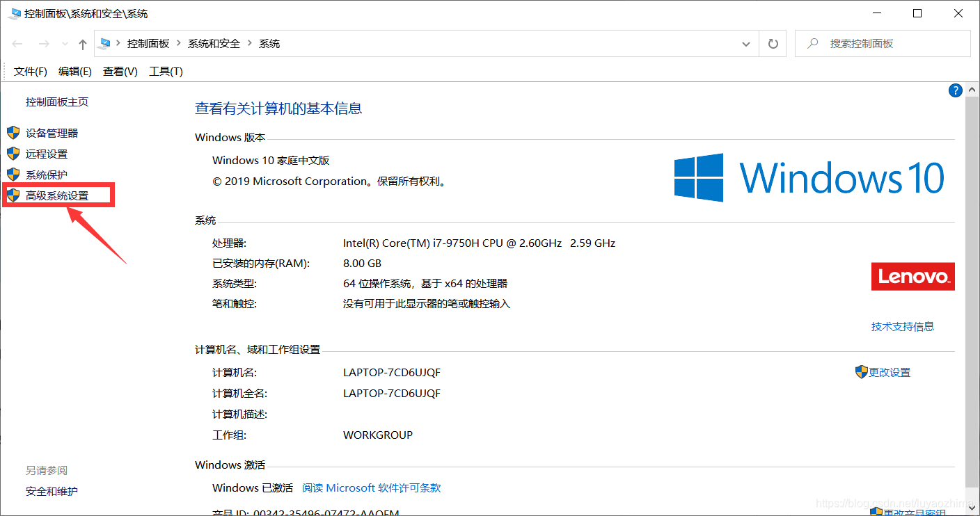Screen dimensions: 980x516
Task: Click the computer icon in the address bar
Action: pos(105,44)
